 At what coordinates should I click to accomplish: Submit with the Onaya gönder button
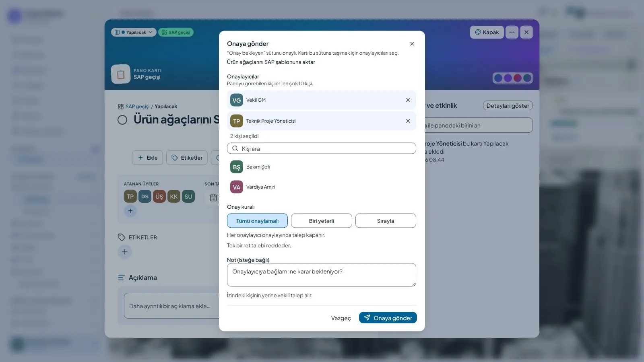(x=388, y=318)
